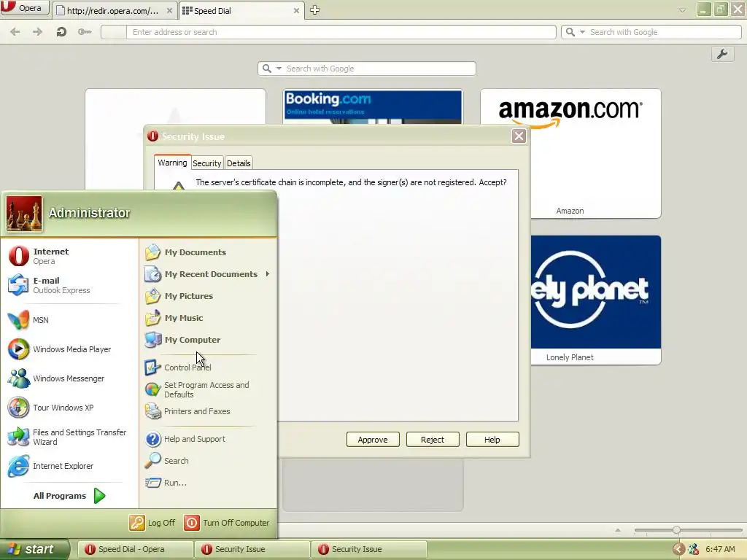Start Tour Windows XP
Image resolution: width=747 pixels, height=560 pixels.
click(x=69, y=408)
